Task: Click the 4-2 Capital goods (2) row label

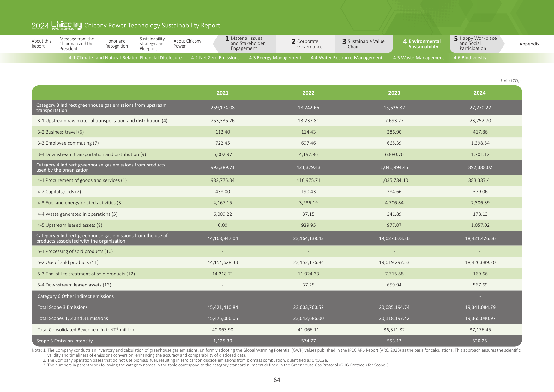Action: 59,192
